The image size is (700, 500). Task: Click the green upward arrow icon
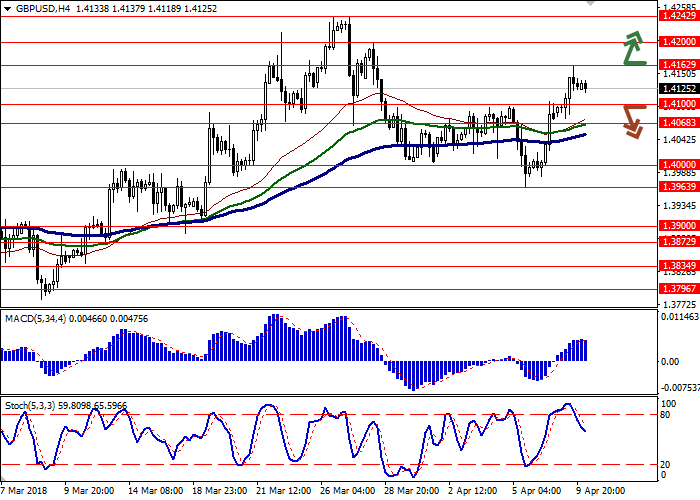pos(633,48)
